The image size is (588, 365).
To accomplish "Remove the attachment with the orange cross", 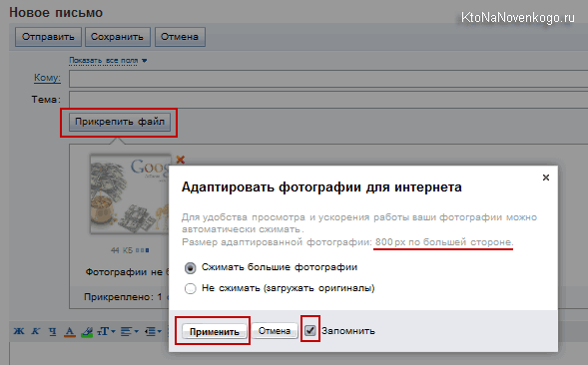I will (181, 160).
